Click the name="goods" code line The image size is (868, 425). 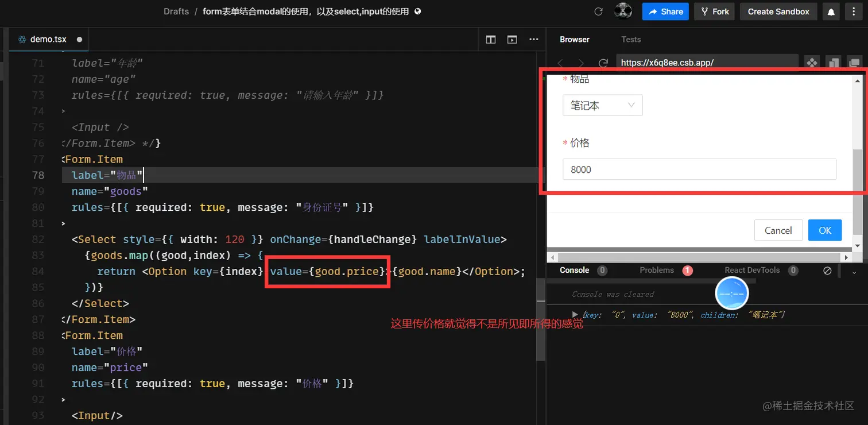[110, 191]
